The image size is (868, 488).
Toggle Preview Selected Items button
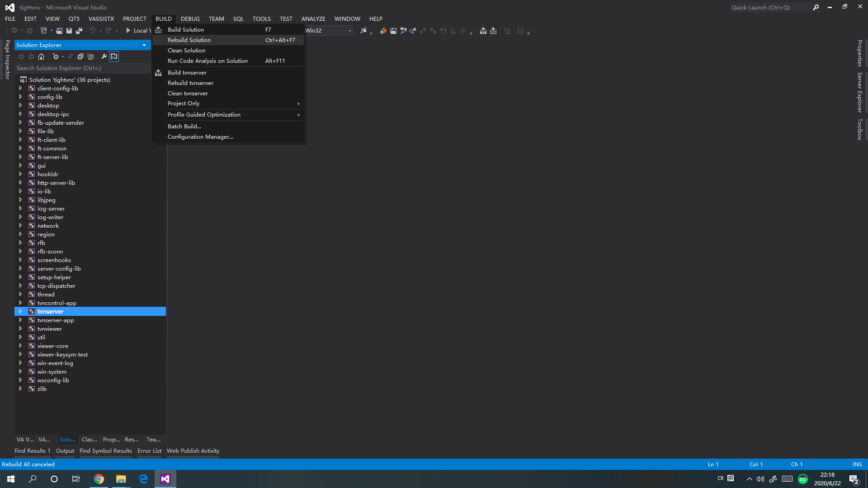click(114, 56)
